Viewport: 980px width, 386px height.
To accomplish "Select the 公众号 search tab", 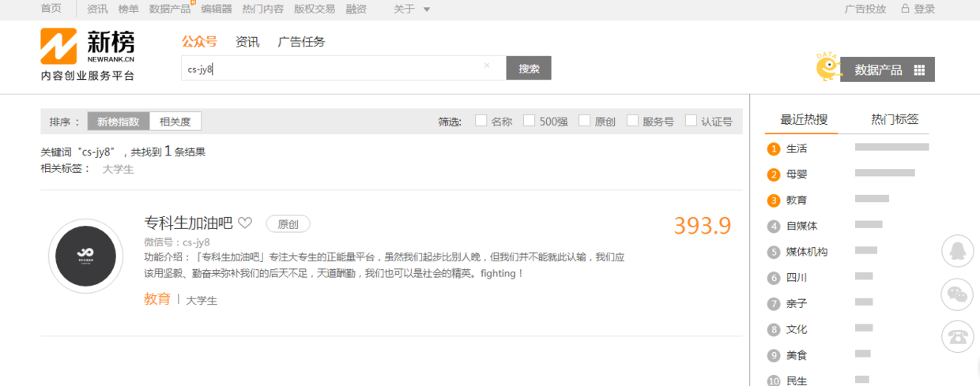I will tap(199, 42).
